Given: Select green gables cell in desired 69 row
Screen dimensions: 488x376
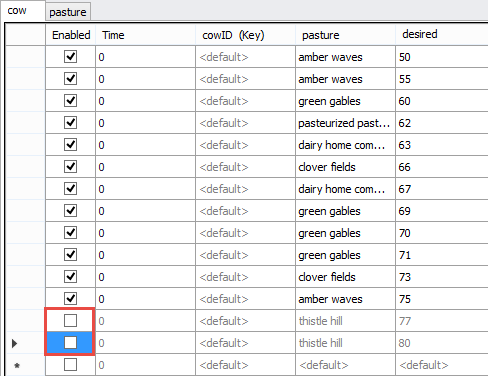Looking at the screenshot, I should (345, 211).
